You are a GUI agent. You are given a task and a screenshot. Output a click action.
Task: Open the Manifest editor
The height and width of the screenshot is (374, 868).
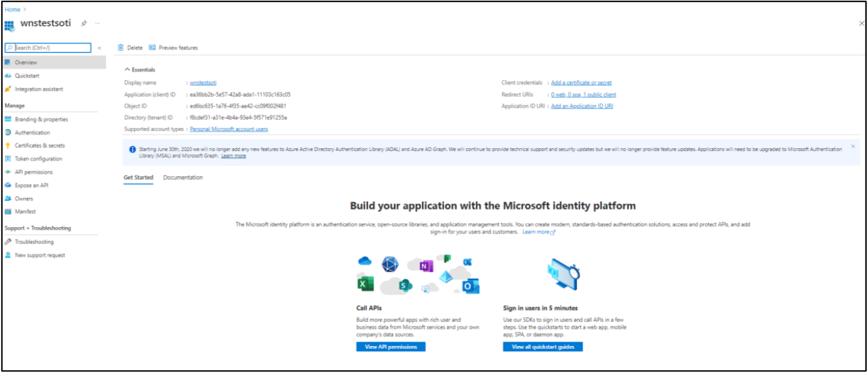25,211
